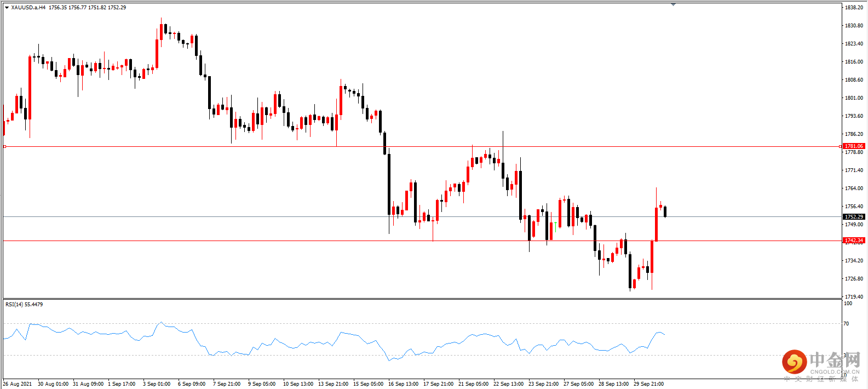The image size is (868, 389).
Task: Click the OHLC values 1756.35 1756.77 1751.82 1752.29
Action: pyautogui.click(x=88, y=8)
